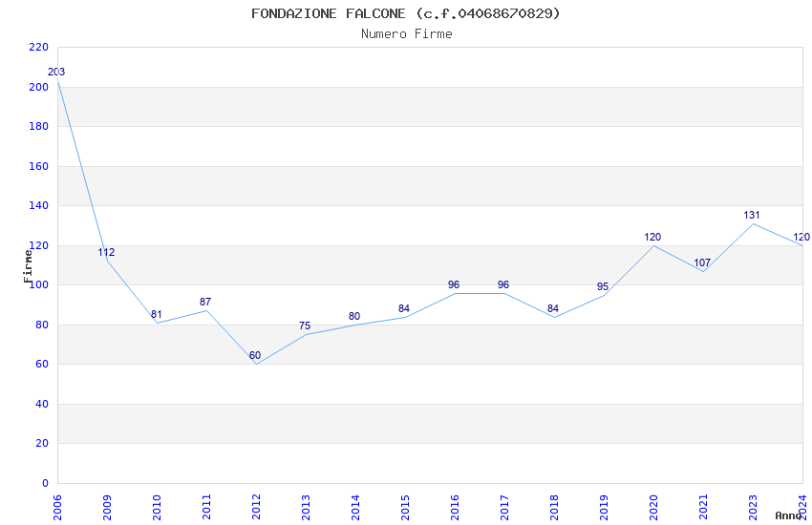Click y-axis tick label 160
The height and width of the screenshot is (525, 812).
tap(38, 166)
